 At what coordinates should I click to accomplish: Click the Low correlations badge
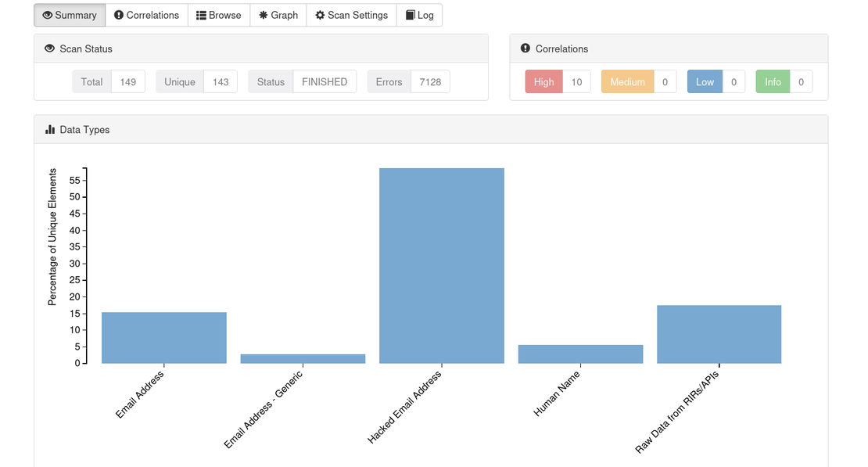705,82
